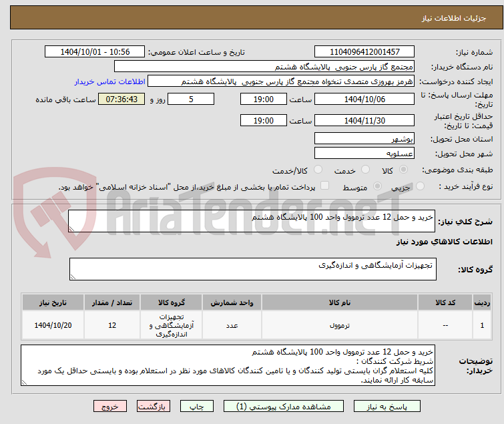Click ردیف column header
Image resolution: width=504 pixels, height=424 pixels.
[x=482, y=302]
